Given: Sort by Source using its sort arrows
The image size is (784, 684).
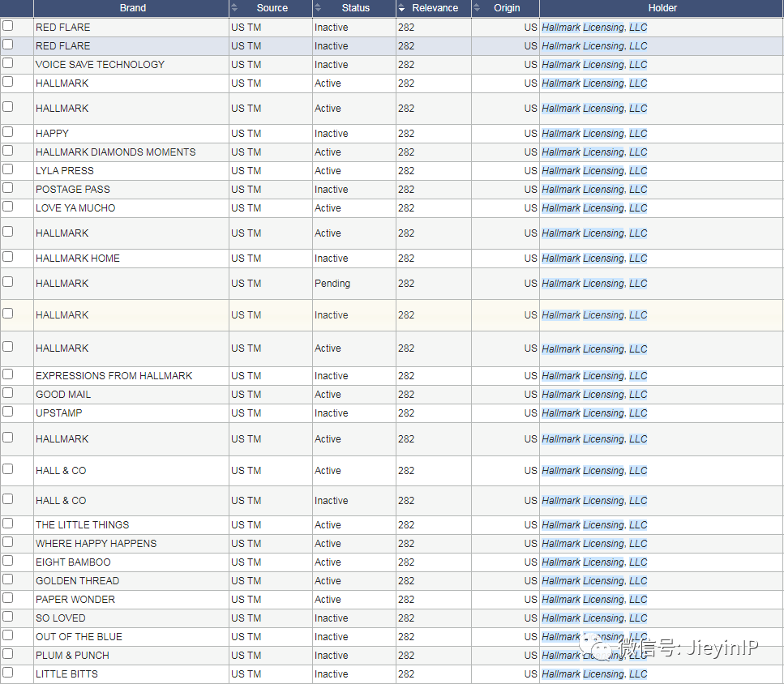Looking at the screenshot, I should click(x=234, y=8).
